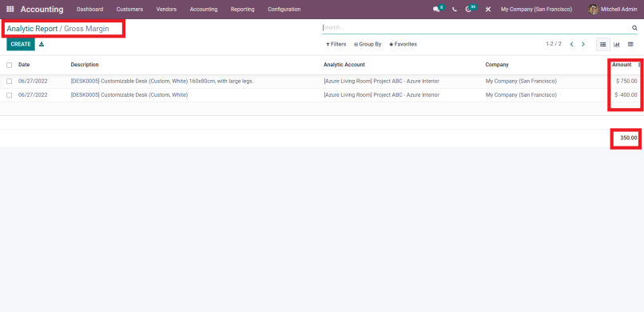
Task: Open the Configuration menu
Action: (284, 9)
